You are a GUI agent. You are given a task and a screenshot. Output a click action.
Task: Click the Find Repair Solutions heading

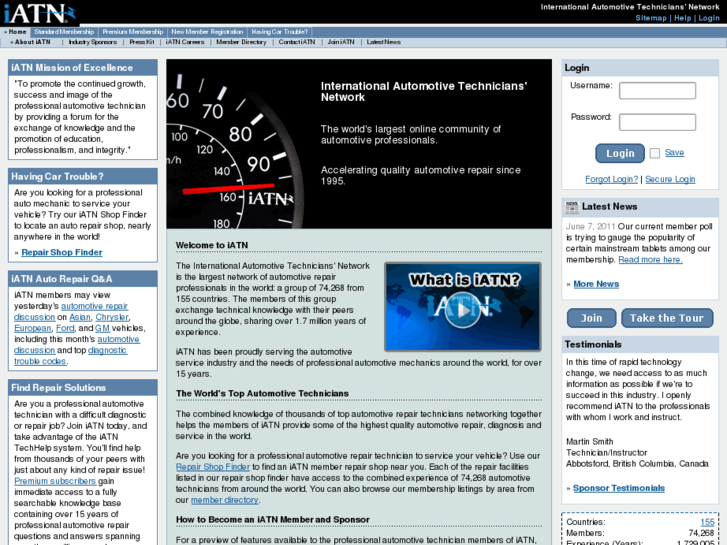[x=58, y=388]
